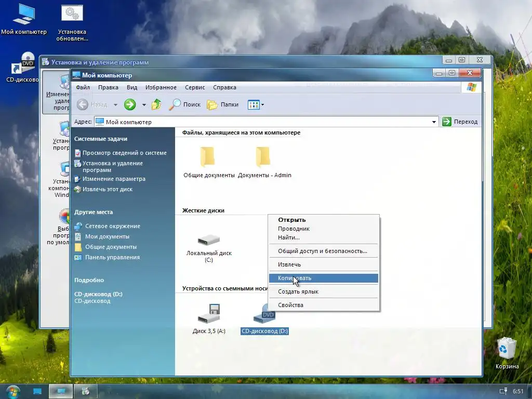532x399 pixels.
Task: Click the 6:51 clock in tray
Action: [x=518, y=391]
